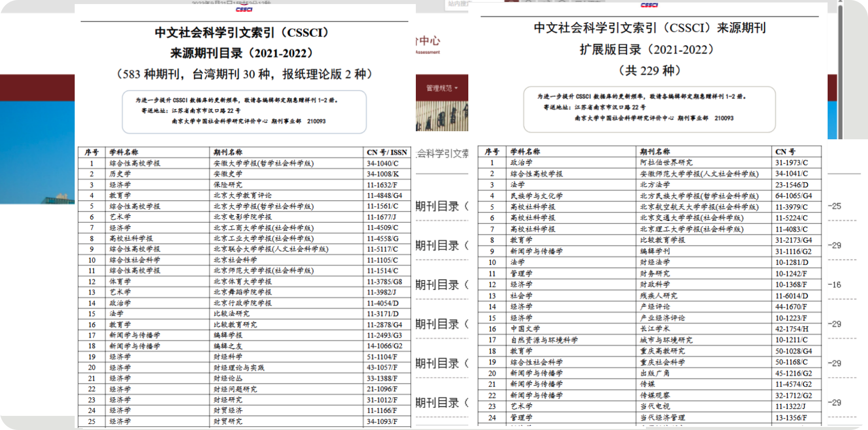
Task: Select journal name 编辑学刊
Action: click(655, 251)
